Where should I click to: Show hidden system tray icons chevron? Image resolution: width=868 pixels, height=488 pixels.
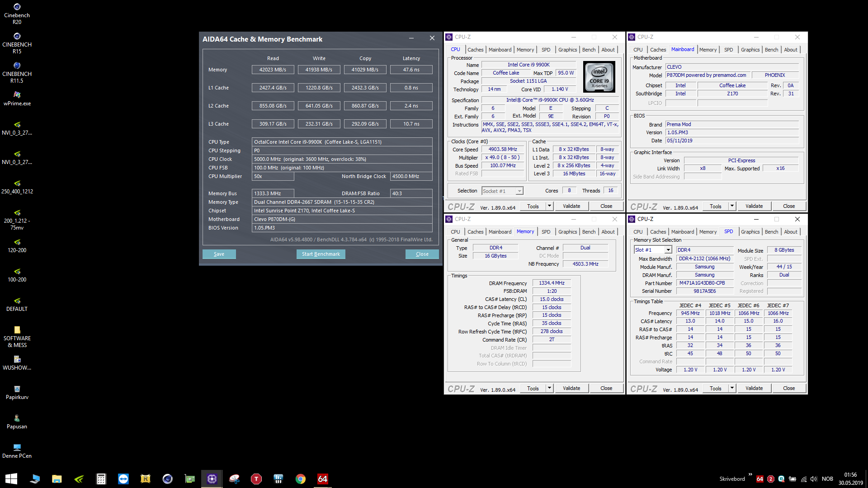pyautogui.click(x=750, y=474)
